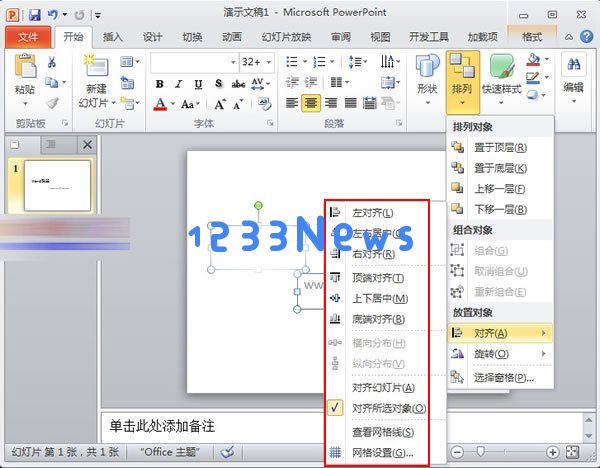The width and height of the screenshot is (600, 468).
Task: Toggle text shadow S button
Action: [x=218, y=84]
